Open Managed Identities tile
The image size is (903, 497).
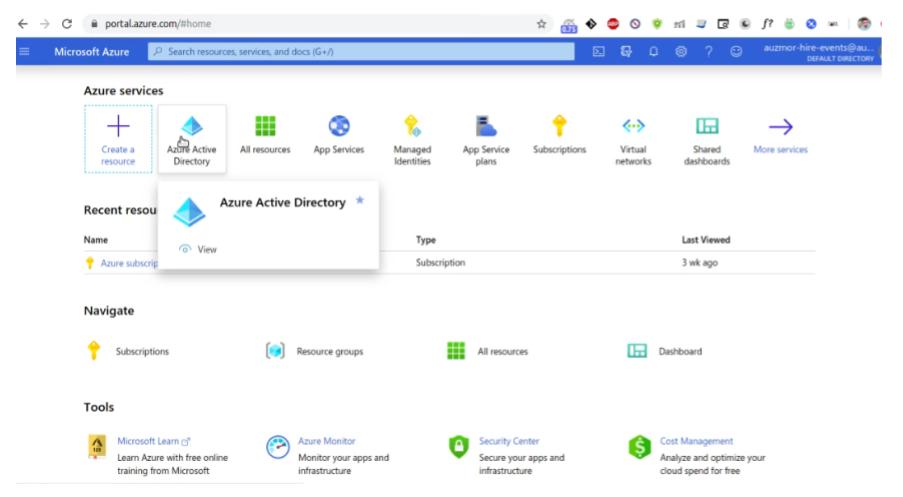coord(412,141)
